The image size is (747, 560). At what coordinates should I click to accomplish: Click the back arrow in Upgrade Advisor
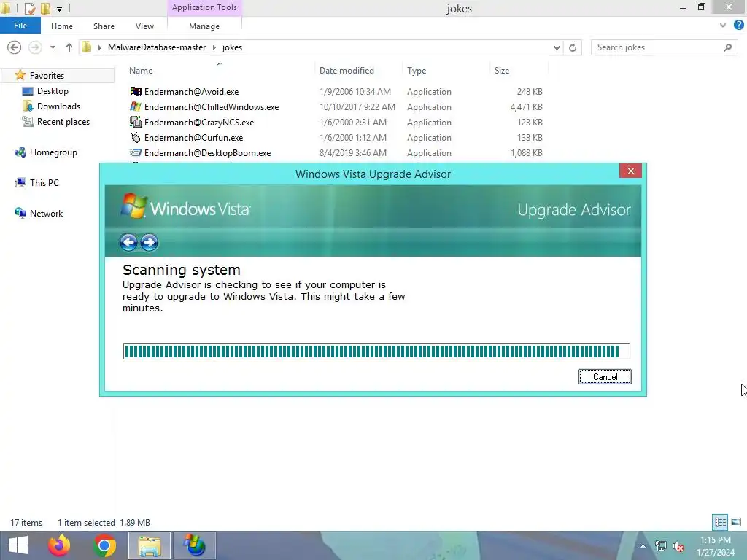128,242
